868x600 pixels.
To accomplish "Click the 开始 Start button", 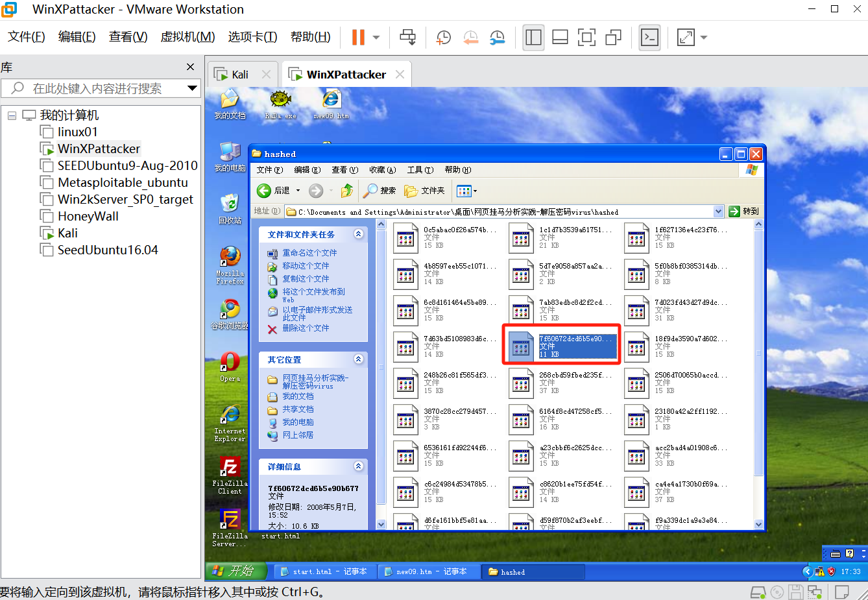I will [x=236, y=571].
